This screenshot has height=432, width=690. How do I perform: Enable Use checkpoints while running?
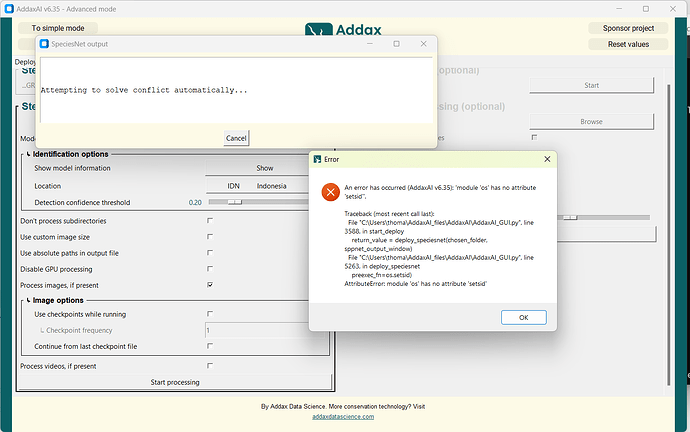point(210,314)
